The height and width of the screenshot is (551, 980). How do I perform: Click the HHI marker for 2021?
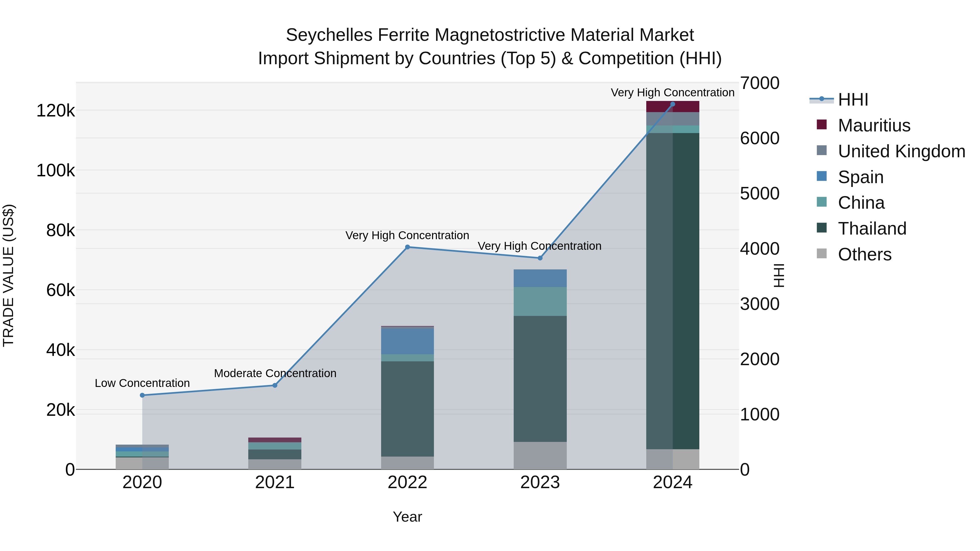pyautogui.click(x=275, y=385)
